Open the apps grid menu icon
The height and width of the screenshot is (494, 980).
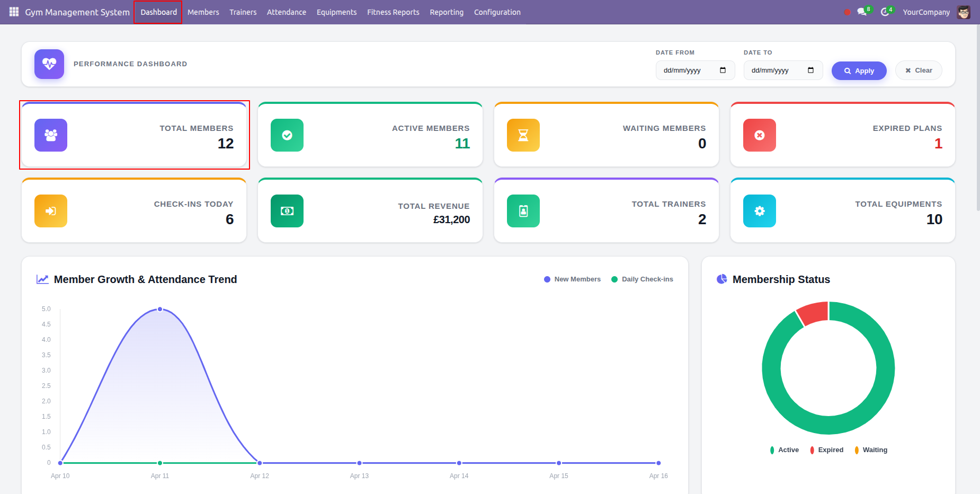[x=14, y=12]
